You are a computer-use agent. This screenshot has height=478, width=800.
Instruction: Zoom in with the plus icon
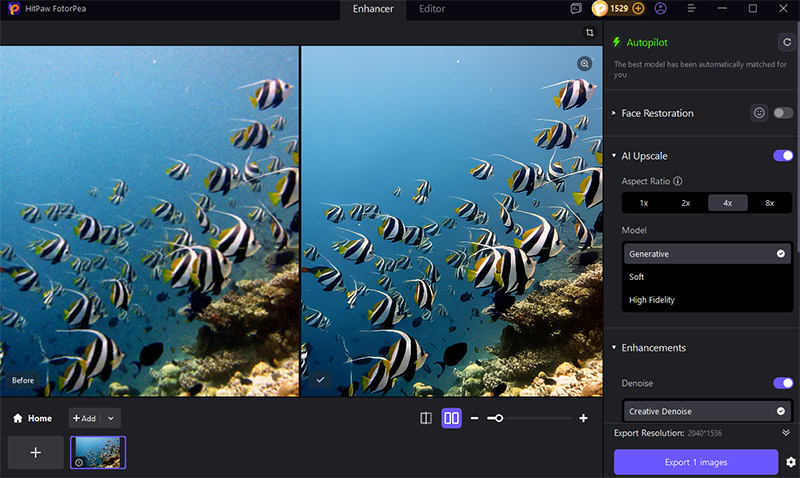click(x=583, y=418)
